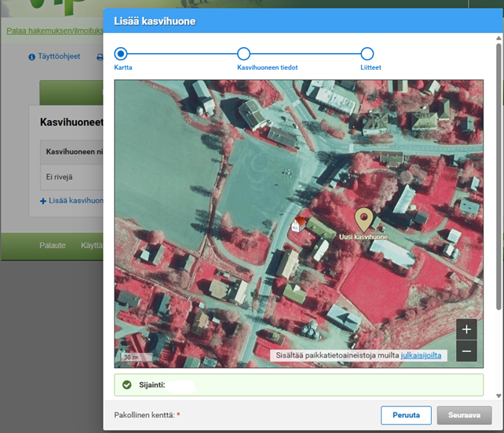Viewport: 504px width, 433px height.
Task: Open the Täyttöohjeet instructions link
Action: click(x=59, y=56)
